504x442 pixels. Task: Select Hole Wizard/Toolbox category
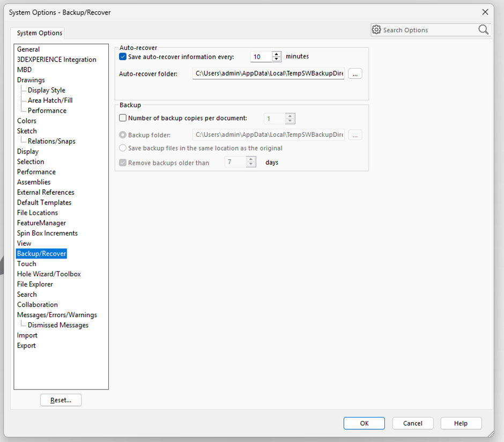tap(49, 274)
